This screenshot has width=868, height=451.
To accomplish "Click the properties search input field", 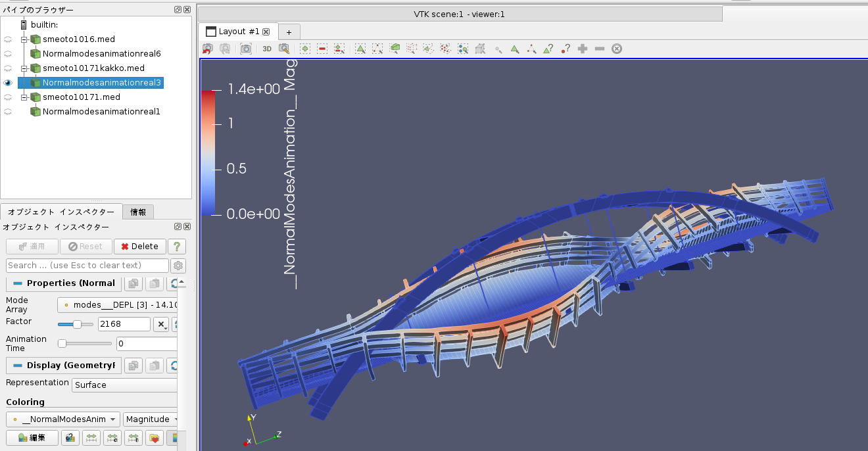I will pos(87,266).
